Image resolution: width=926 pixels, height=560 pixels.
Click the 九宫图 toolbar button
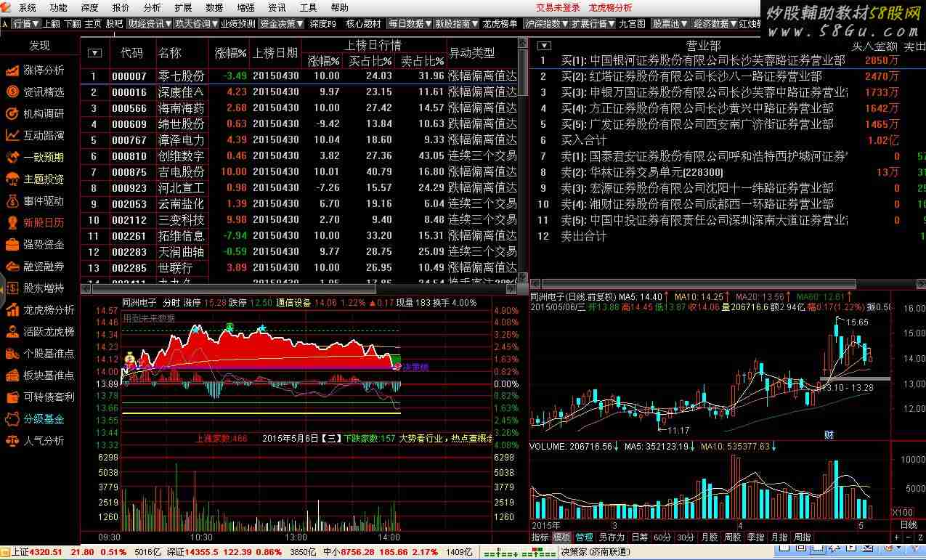click(x=632, y=24)
